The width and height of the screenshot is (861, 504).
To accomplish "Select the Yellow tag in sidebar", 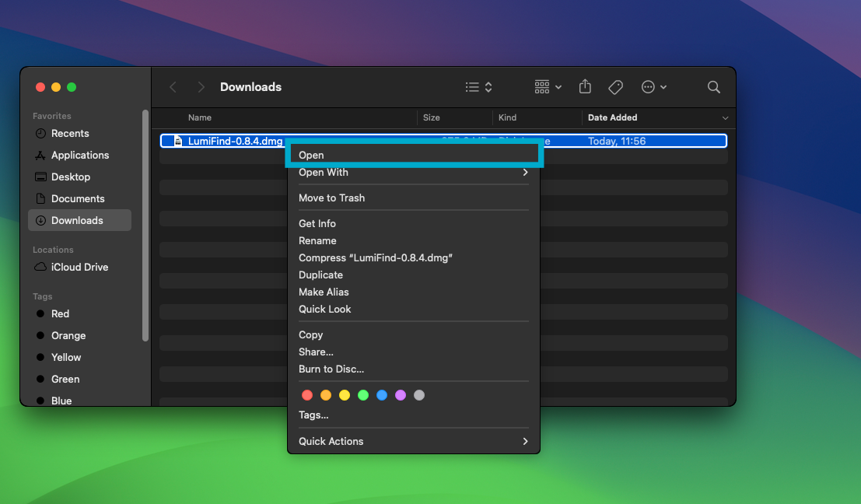I will point(79,358).
